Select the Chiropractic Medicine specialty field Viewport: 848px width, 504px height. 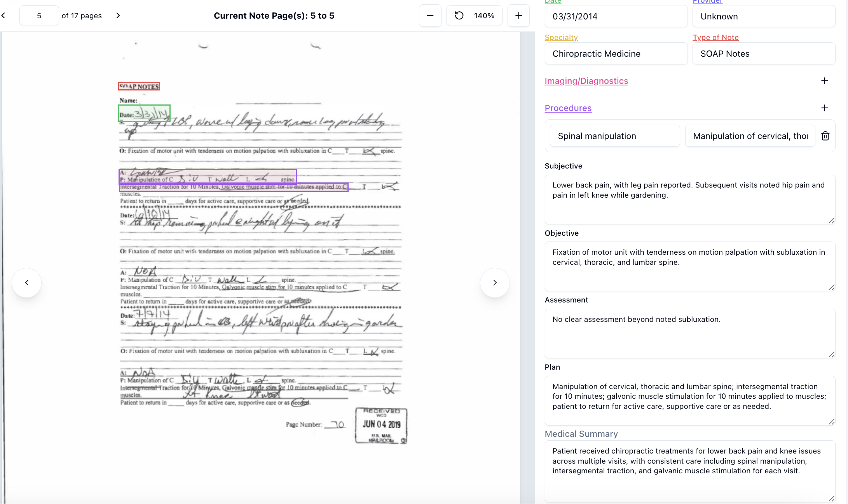click(x=616, y=54)
